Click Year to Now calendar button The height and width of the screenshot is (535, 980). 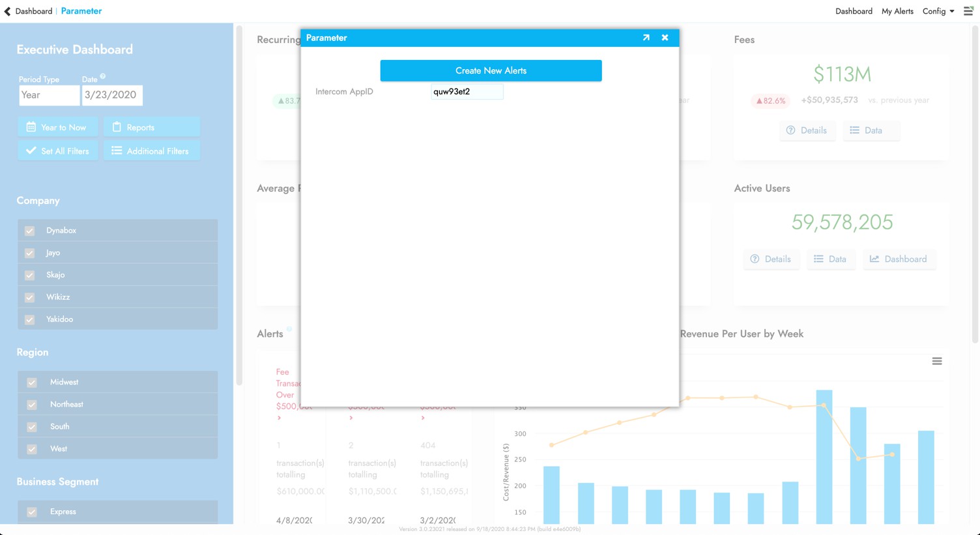point(57,127)
